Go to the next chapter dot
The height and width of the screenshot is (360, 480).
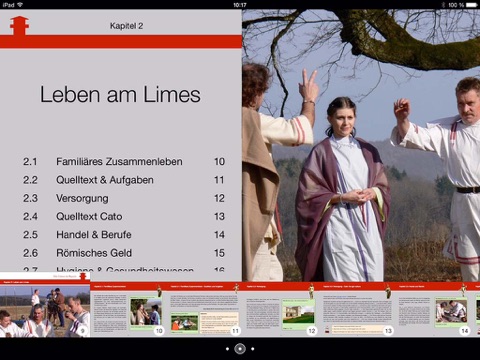(253, 349)
